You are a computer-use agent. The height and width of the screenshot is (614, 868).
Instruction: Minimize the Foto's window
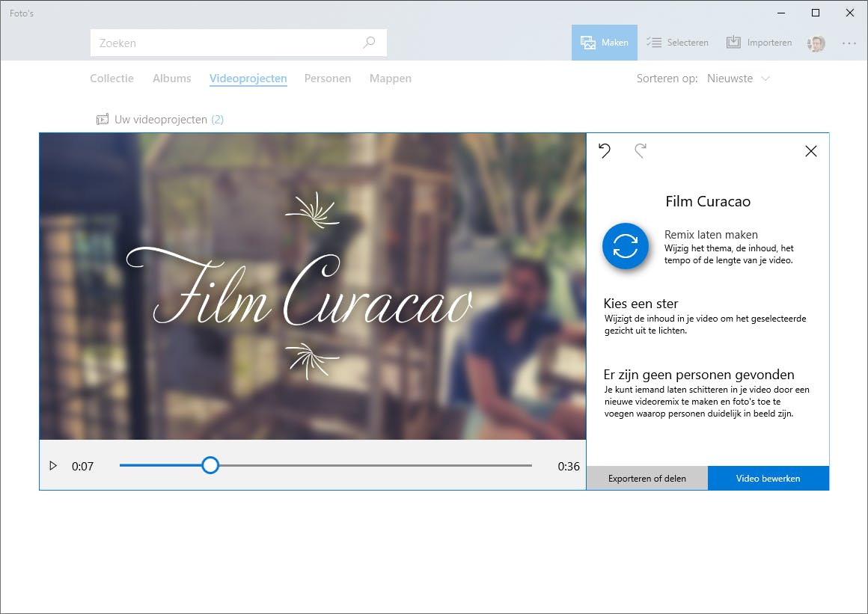tap(781, 13)
